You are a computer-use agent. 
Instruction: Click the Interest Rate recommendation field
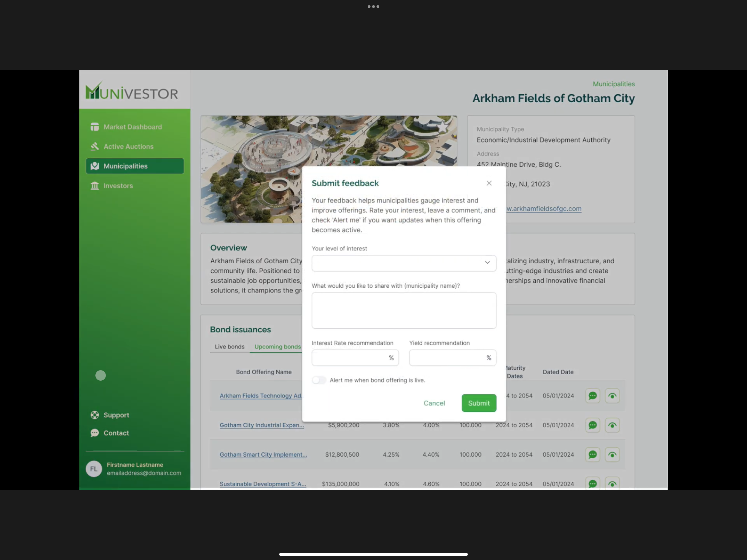pyautogui.click(x=349, y=358)
